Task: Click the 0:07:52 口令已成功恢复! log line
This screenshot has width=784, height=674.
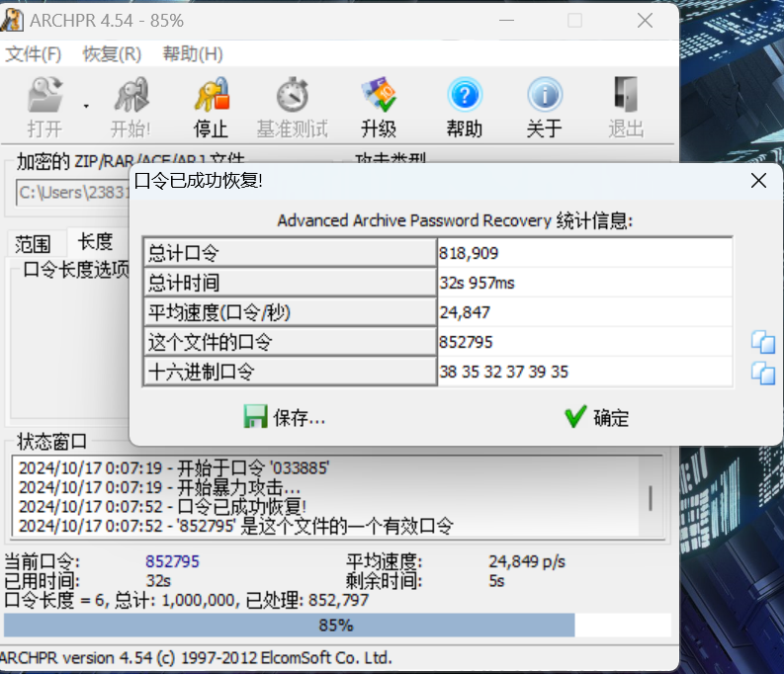Action: (x=162, y=507)
